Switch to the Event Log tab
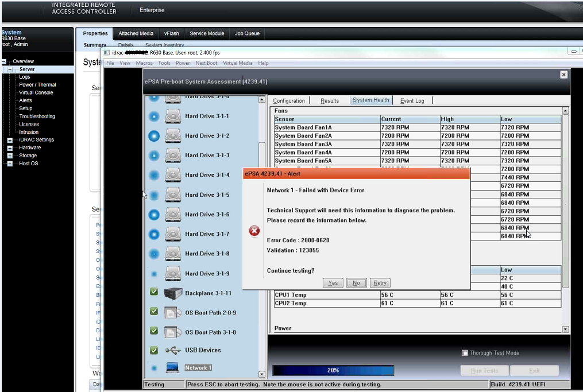Screen dimensions: 583x392 click(x=412, y=100)
